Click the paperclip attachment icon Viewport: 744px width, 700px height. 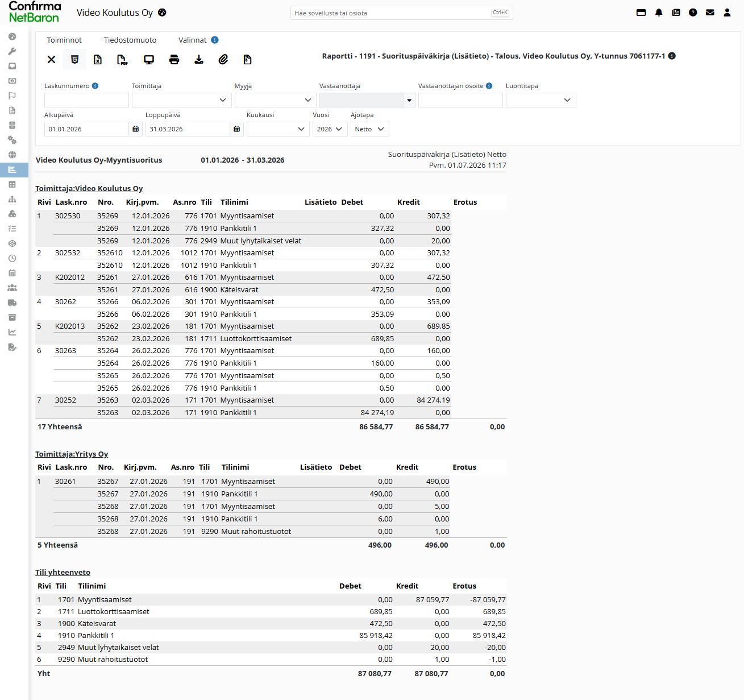pos(223,60)
